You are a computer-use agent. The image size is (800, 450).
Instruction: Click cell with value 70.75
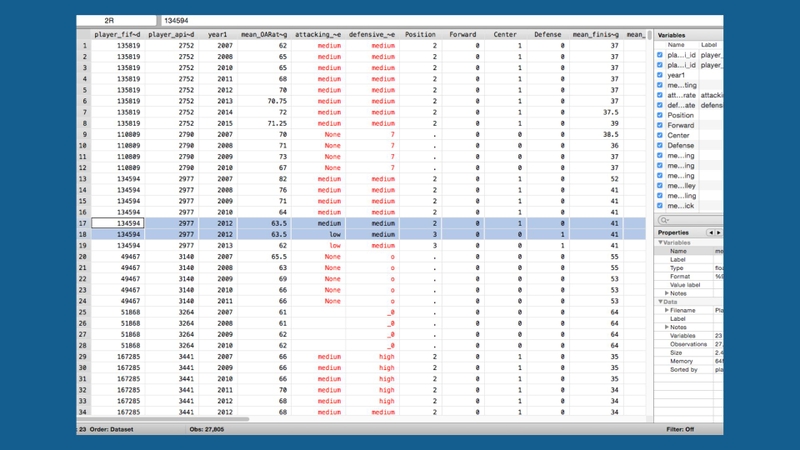[264, 101]
